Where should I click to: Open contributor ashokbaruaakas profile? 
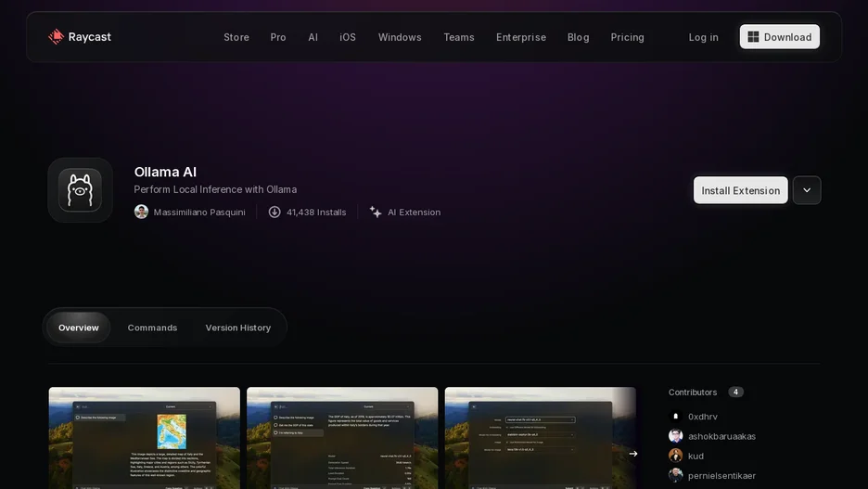(721, 436)
